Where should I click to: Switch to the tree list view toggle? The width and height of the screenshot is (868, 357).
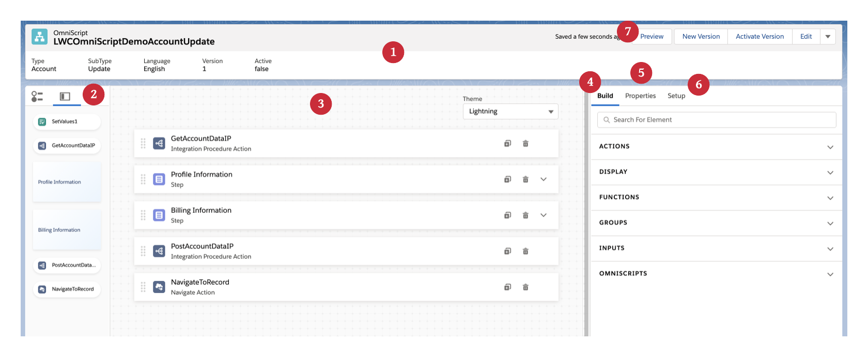(x=37, y=97)
